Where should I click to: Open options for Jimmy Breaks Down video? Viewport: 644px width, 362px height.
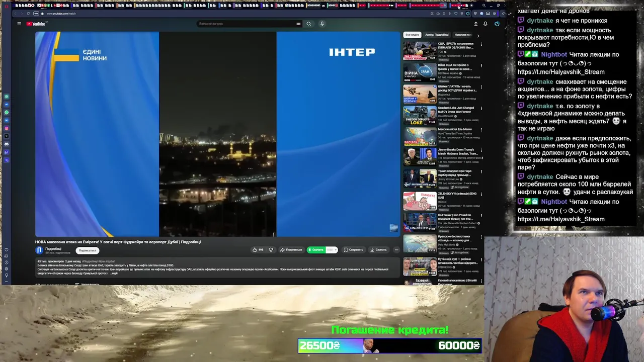(481, 151)
